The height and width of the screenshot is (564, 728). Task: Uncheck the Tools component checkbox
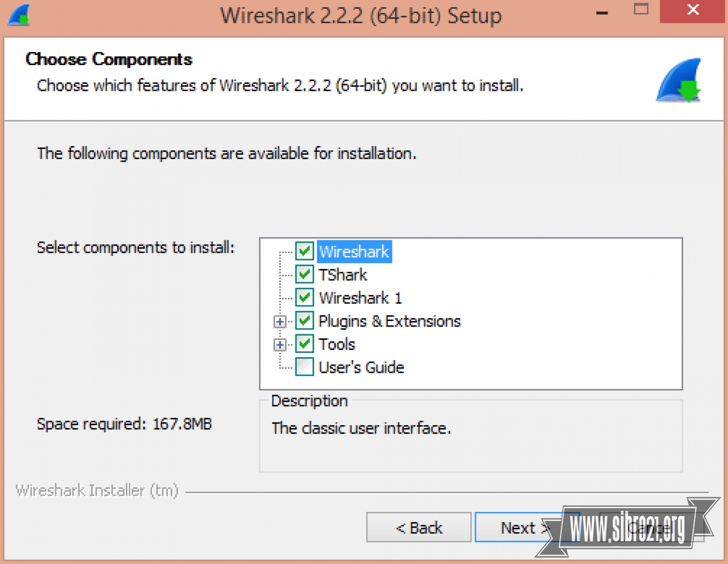[305, 343]
